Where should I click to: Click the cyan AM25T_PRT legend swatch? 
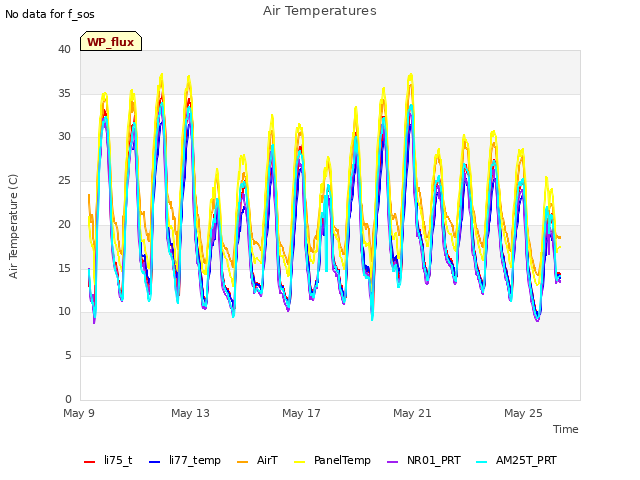[482, 462]
